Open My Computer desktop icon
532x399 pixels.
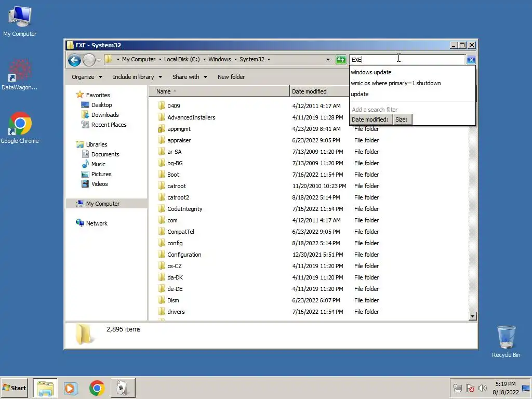tap(20, 21)
